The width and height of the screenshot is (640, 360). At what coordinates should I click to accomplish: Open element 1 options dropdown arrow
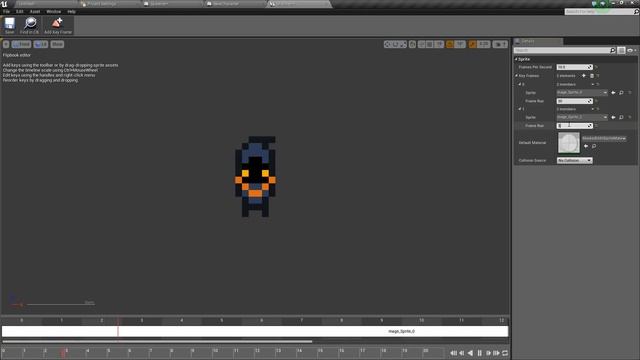pos(593,109)
